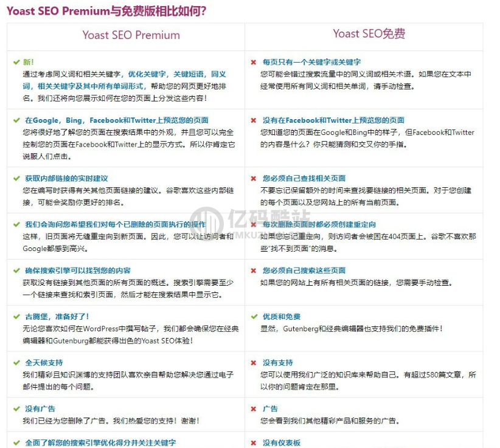Image resolution: width=500 pixels, height=448 pixels.
Task: Click the paragraph starting 我们精彩且知识渊博的支持团队
Action: point(128,381)
